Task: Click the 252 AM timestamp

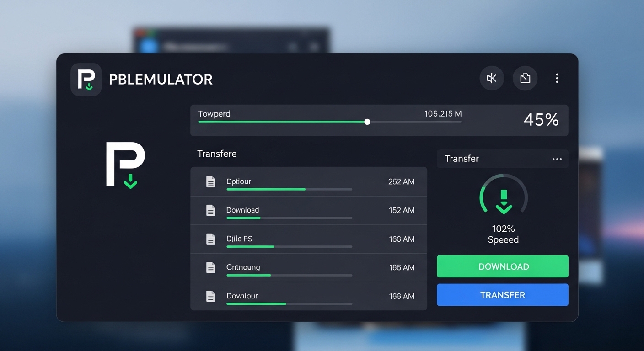Action: point(401,181)
